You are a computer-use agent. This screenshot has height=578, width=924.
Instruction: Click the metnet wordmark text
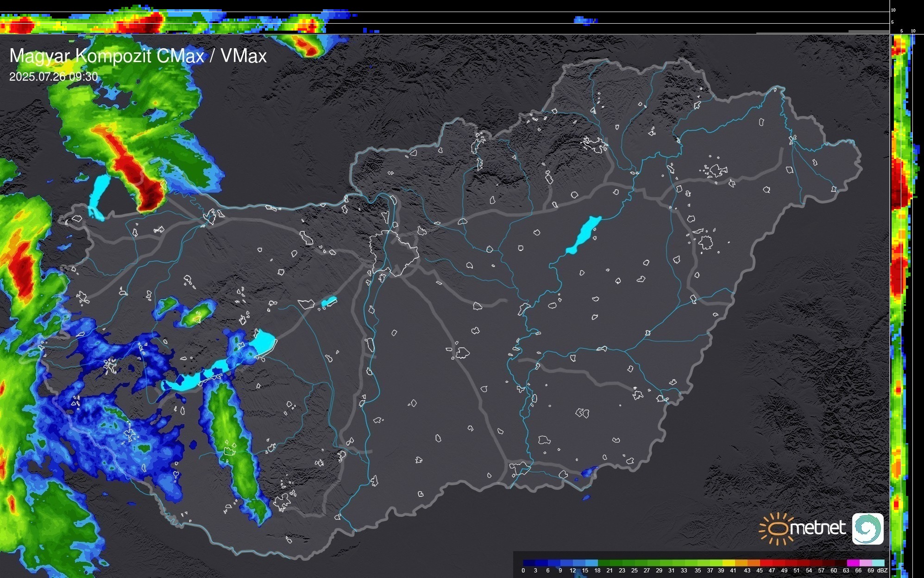[x=817, y=528]
